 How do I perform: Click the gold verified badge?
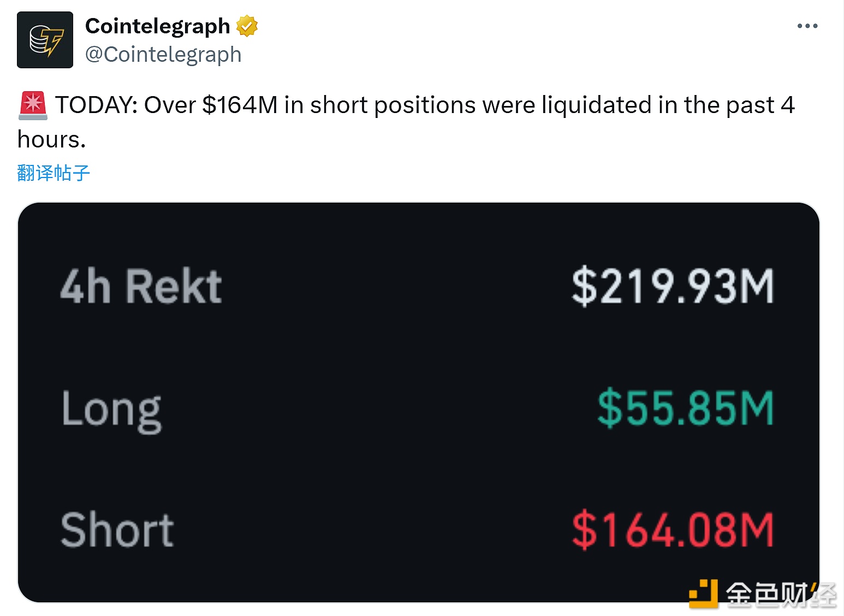pos(247,26)
